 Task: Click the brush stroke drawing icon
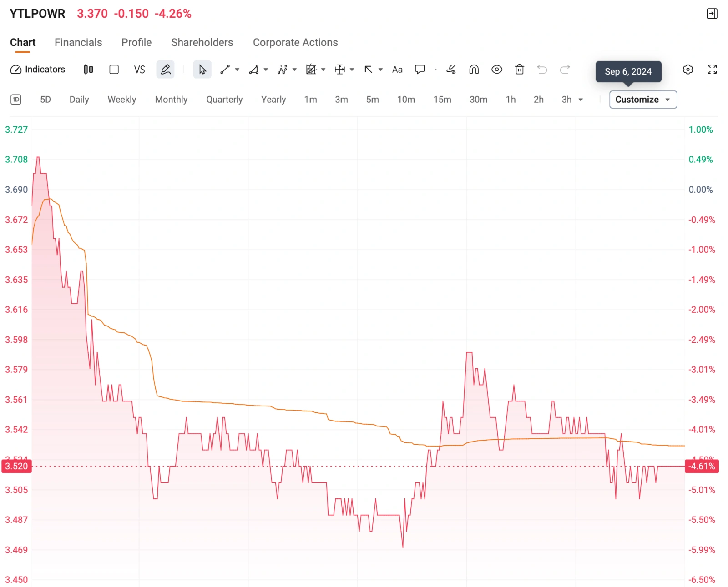[451, 70]
